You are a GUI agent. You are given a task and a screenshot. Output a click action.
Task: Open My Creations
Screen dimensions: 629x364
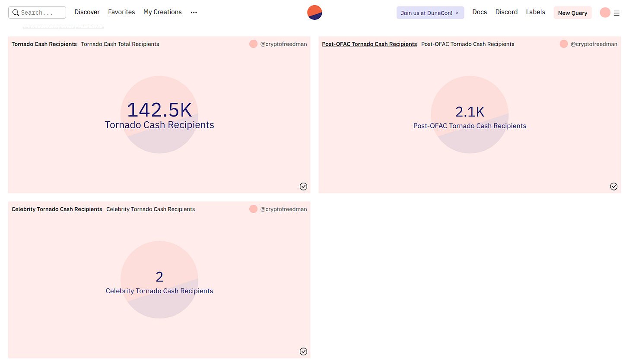pos(162,12)
